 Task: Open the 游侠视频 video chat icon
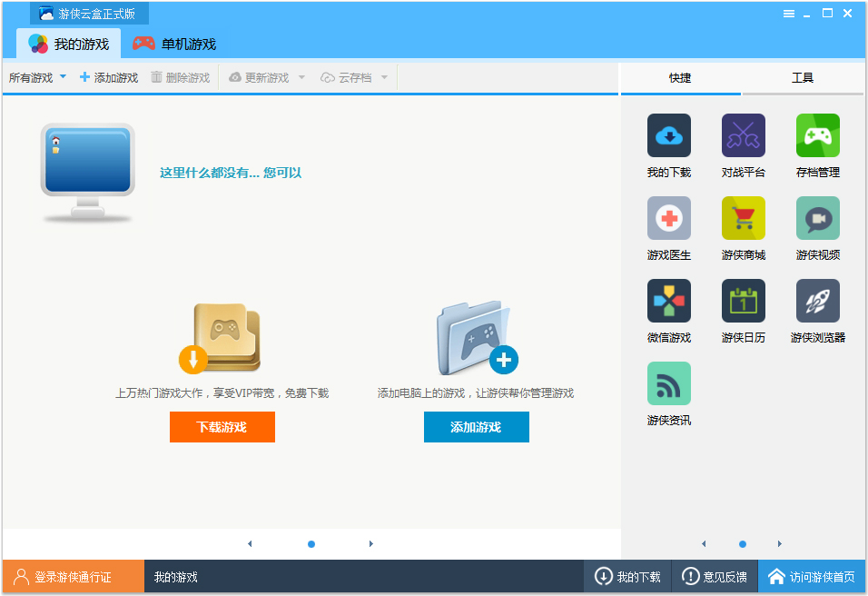[x=818, y=218]
